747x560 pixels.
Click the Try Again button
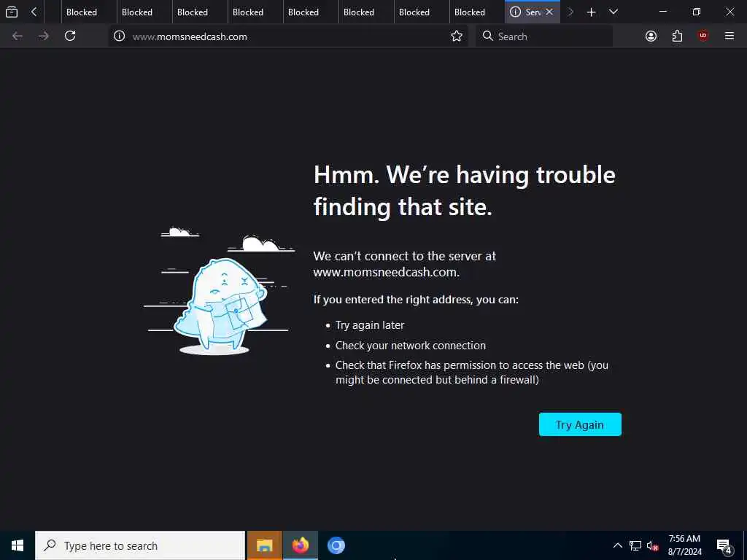(580, 424)
